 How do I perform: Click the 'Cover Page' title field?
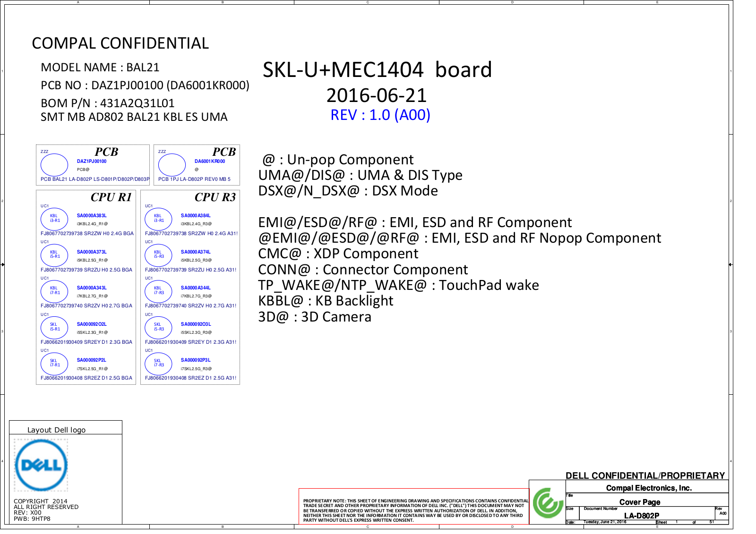pyautogui.click(x=640, y=502)
